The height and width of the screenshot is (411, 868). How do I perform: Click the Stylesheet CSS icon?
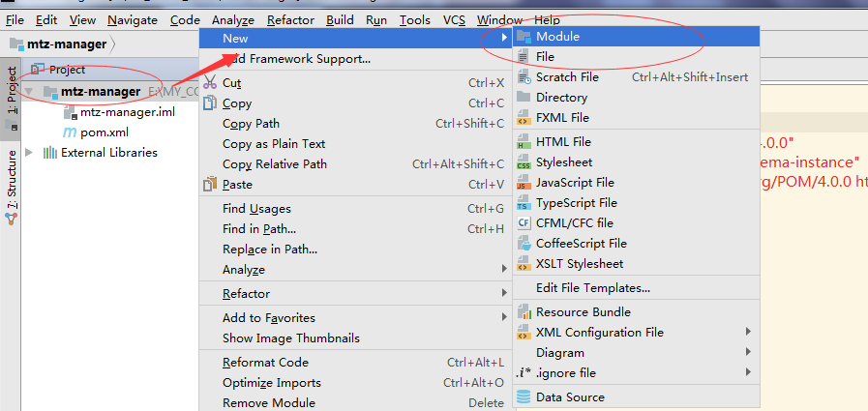point(524,162)
